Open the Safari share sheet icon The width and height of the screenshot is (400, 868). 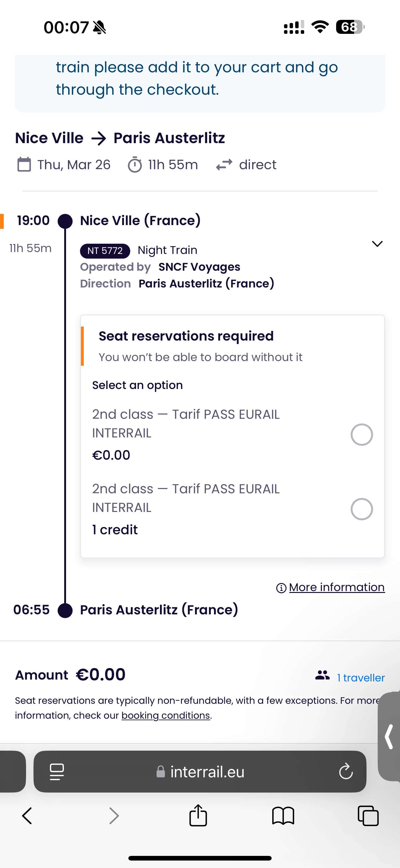click(x=198, y=816)
